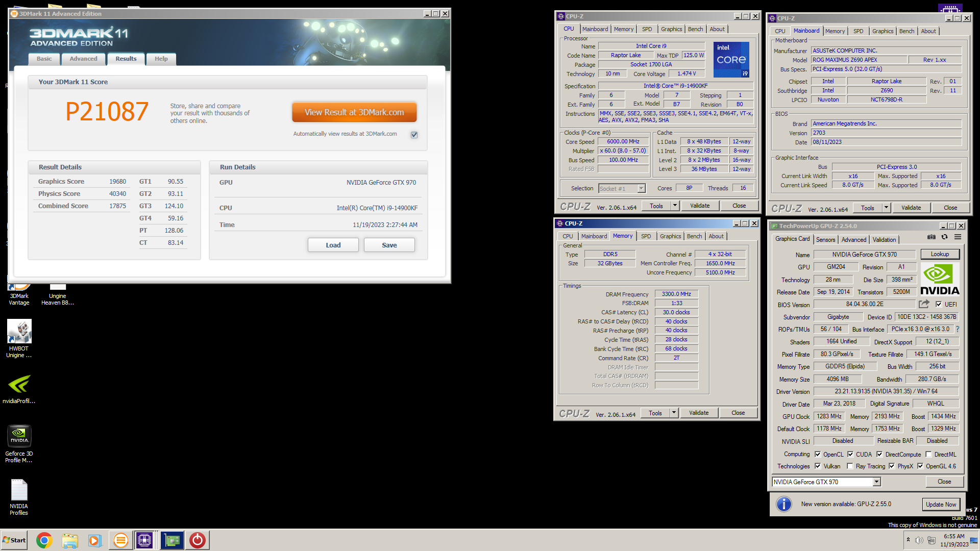Viewport: 980px width, 551px height.
Task: Toggle the Ray Tracing checkbox
Action: click(850, 466)
